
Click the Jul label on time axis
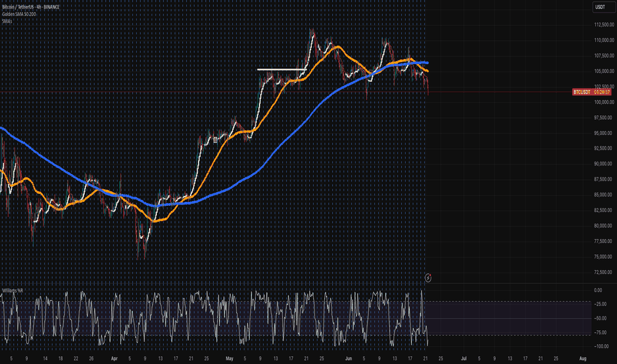(x=463, y=359)
